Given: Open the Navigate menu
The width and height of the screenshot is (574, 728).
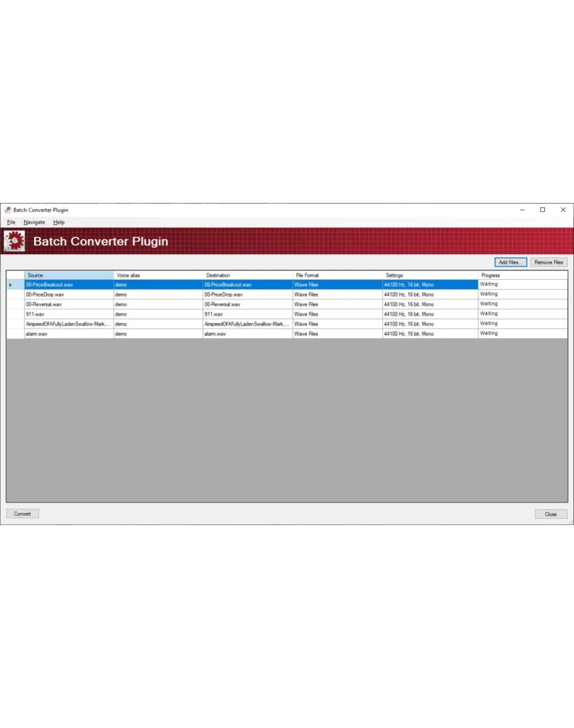Looking at the screenshot, I should 34,222.
